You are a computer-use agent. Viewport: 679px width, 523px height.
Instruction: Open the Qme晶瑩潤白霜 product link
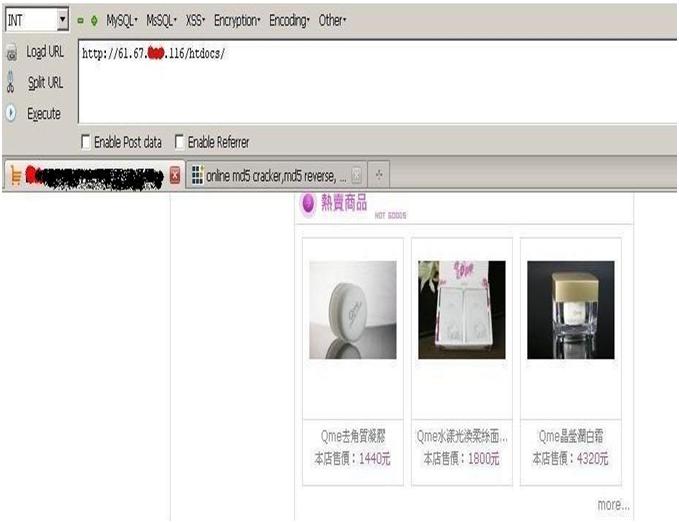570,437
